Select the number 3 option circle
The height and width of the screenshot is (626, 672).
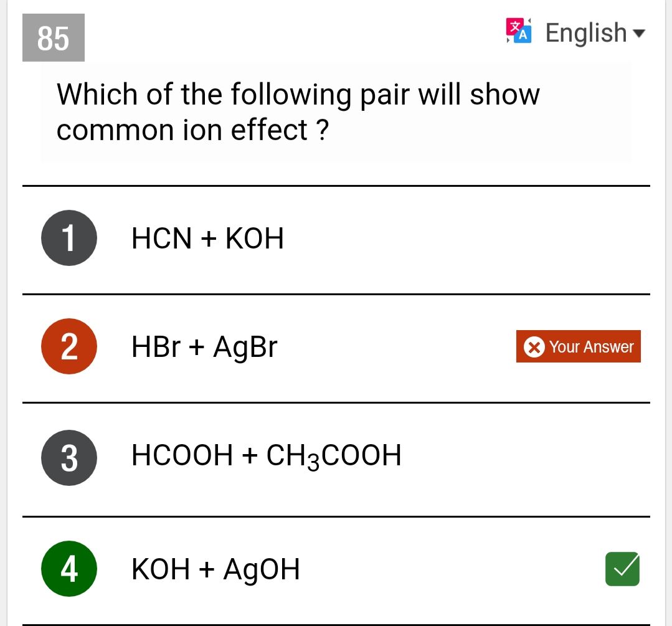pos(69,458)
